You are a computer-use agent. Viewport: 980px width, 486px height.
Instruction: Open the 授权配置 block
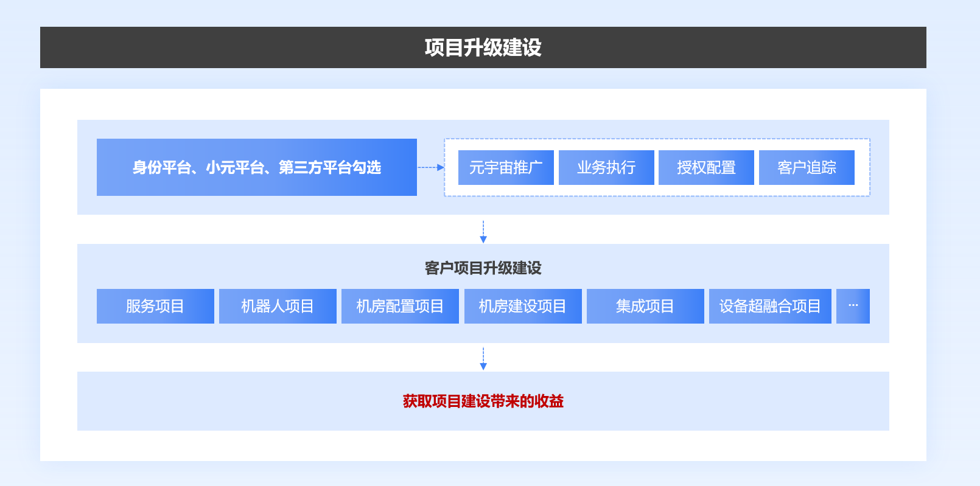[706, 167]
